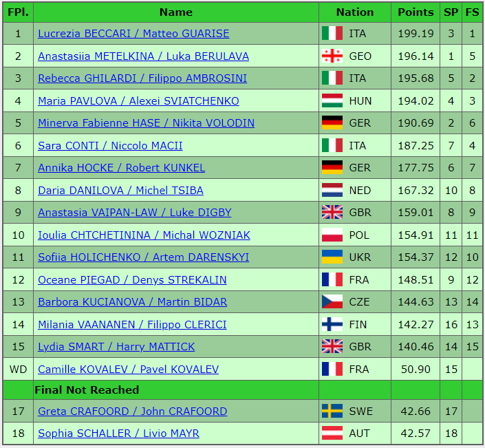Open Camille KOVALEV / Pavel KOVALEV link
Screen dimensions: 485x448
pyautogui.click(x=128, y=370)
